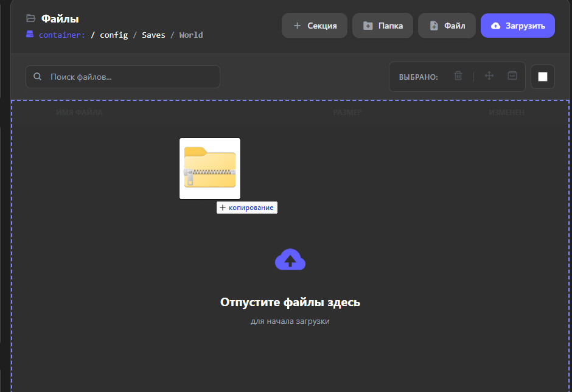Focus the Поиск файлов search field
Screen dimensions: 572x392
click(x=123, y=77)
